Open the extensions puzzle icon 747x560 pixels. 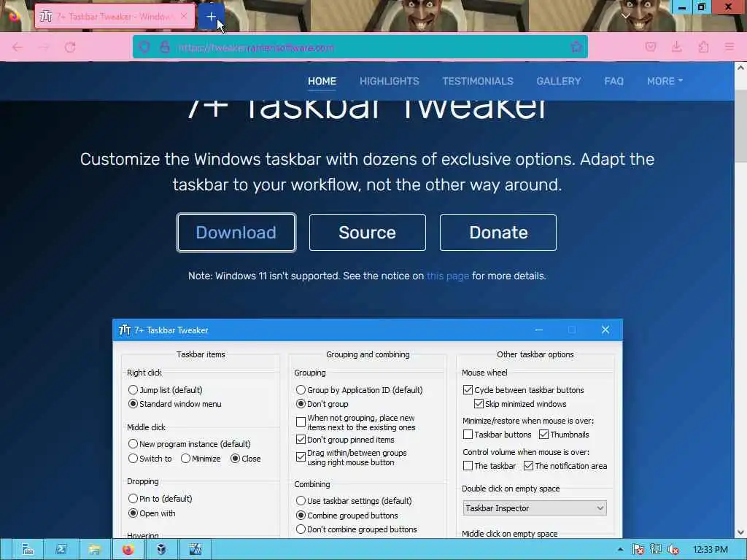pos(703,47)
